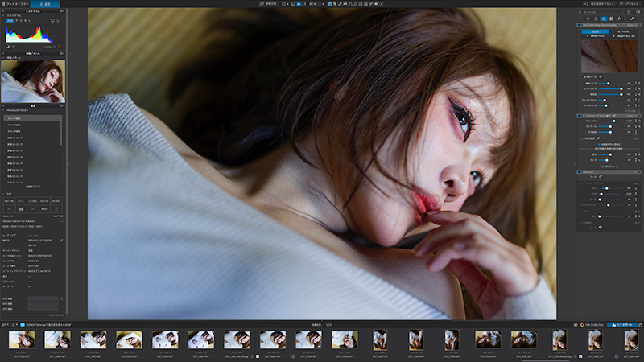This screenshot has width=644, height=362.
Task: Activate the red-eye correction eye icon
Action: click(x=376, y=4)
